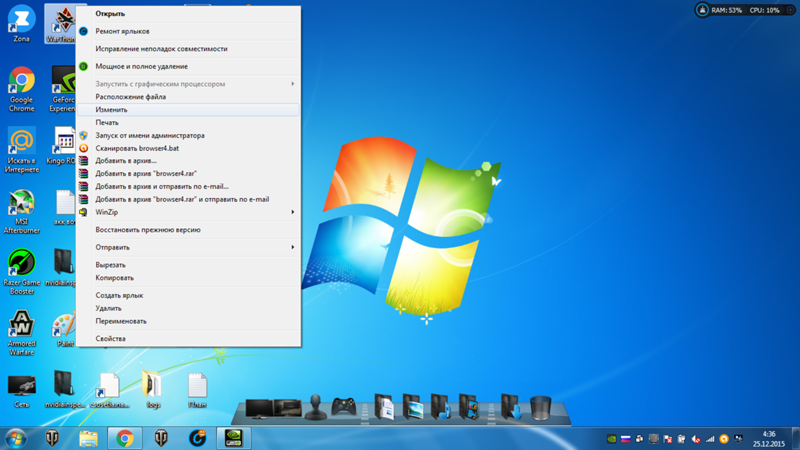
Task: Choose Копировать in the context menu
Action: (x=188, y=278)
